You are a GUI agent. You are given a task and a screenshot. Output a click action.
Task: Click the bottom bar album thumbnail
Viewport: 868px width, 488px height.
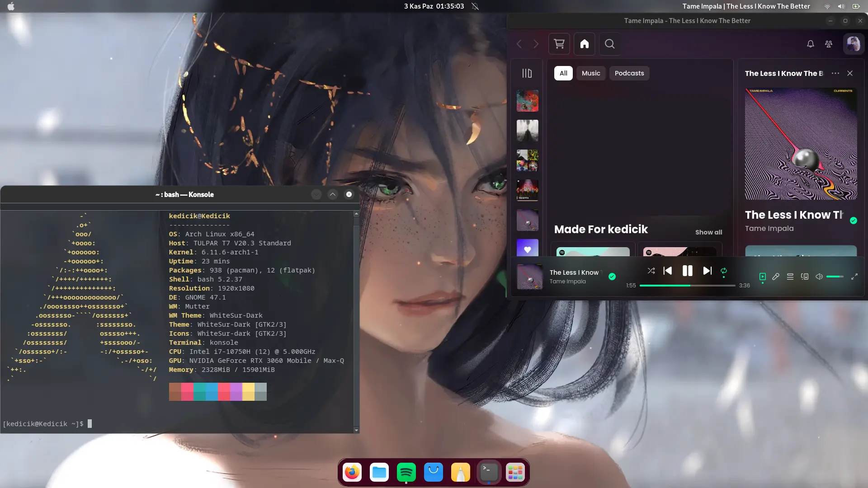click(x=530, y=277)
